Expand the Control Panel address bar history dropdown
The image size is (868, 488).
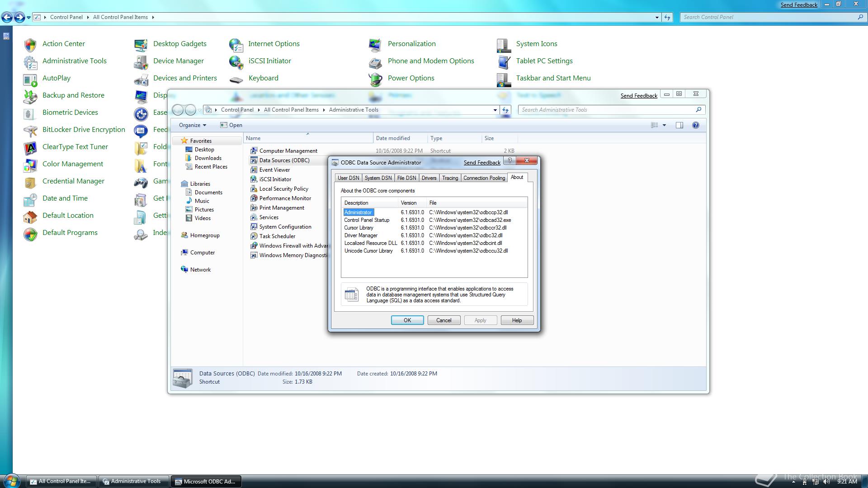pyautogui.click(x=657, y=17)
